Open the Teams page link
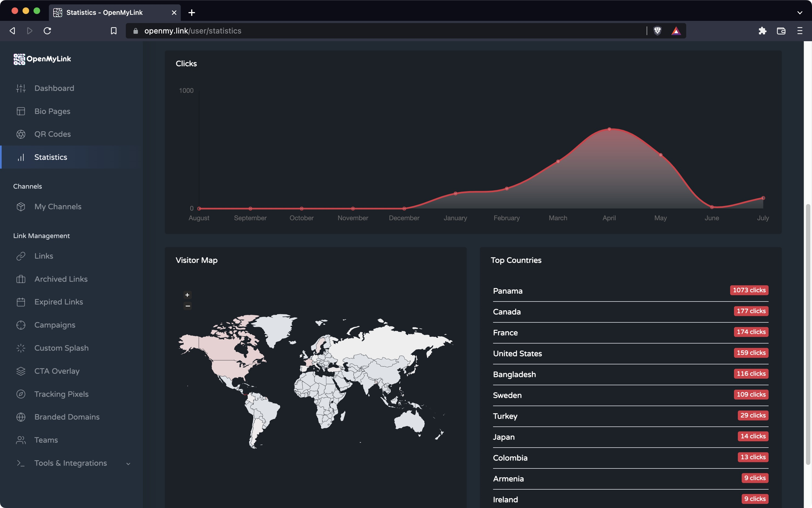This screenshot has height=508, width=812. click(x=46, y=440)
